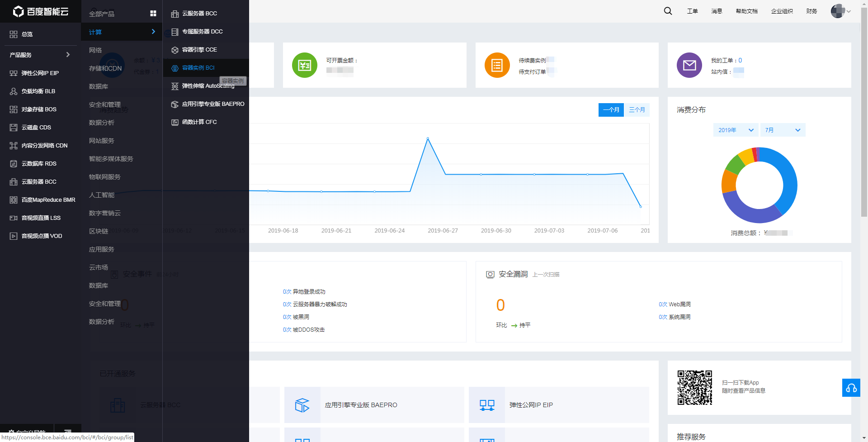Open the 网站服务 product category
Viewport: 868px width, 442px height.
point(102,141)
